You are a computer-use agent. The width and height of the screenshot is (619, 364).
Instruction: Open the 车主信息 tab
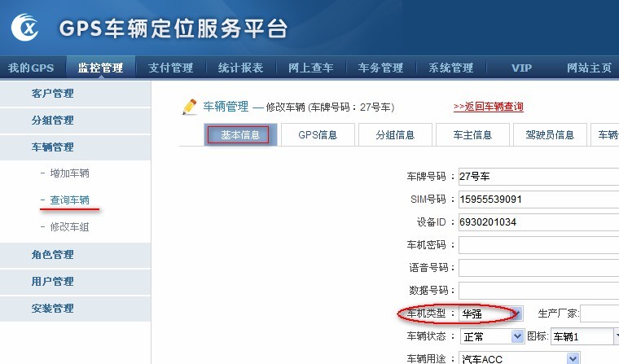(472, 135)
